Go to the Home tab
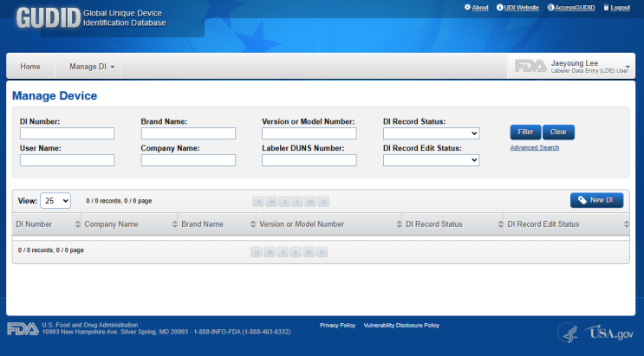This screenshot has height=356, width=644. [x=30, y=67]
